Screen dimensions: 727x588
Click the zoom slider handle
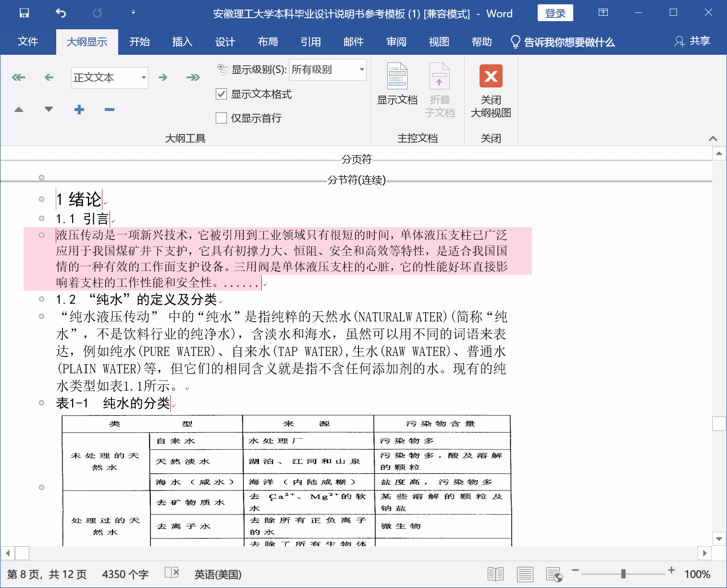623,574
